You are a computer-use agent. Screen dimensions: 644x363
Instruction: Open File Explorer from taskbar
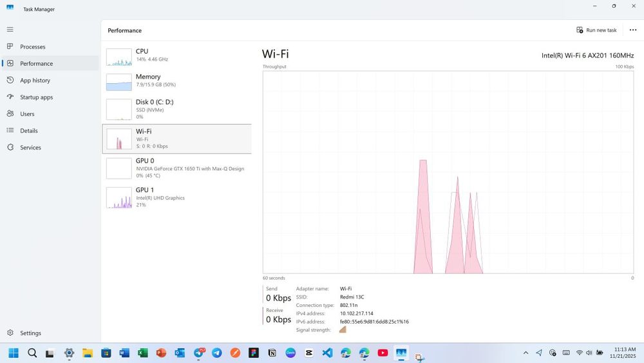[x=88, y=353]
